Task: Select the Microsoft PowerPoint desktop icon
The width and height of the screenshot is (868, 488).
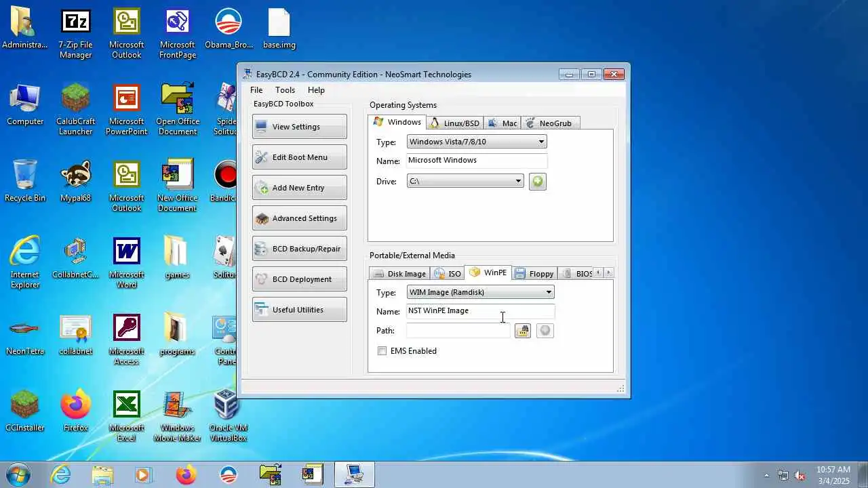Action: coord(126,110)
